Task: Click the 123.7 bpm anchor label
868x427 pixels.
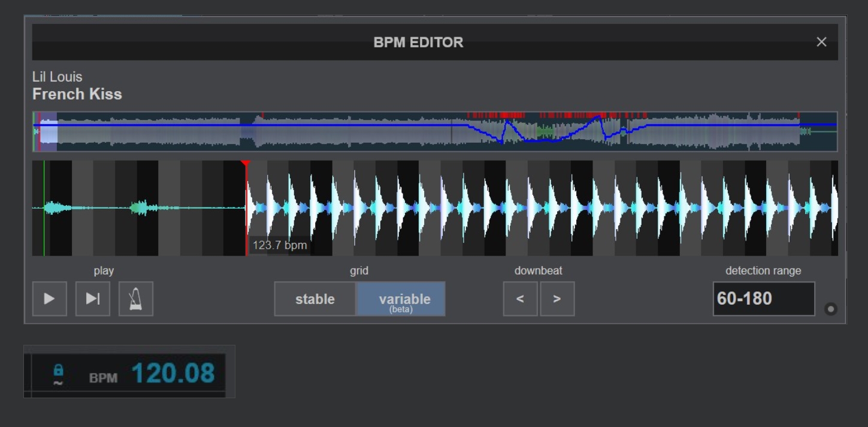Action: pyautogui.click(x=280, y=245)
